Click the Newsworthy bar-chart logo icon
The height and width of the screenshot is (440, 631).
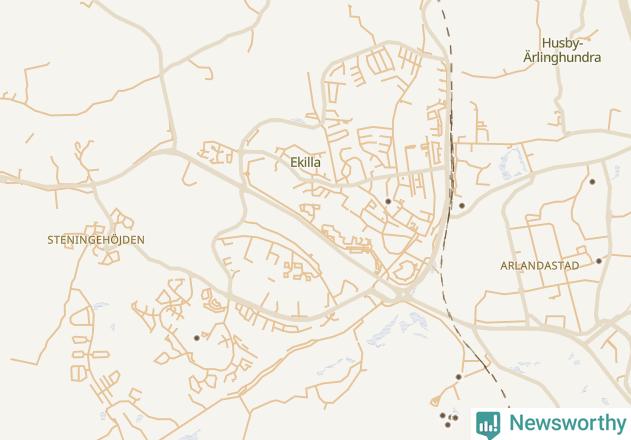(488, 425)
